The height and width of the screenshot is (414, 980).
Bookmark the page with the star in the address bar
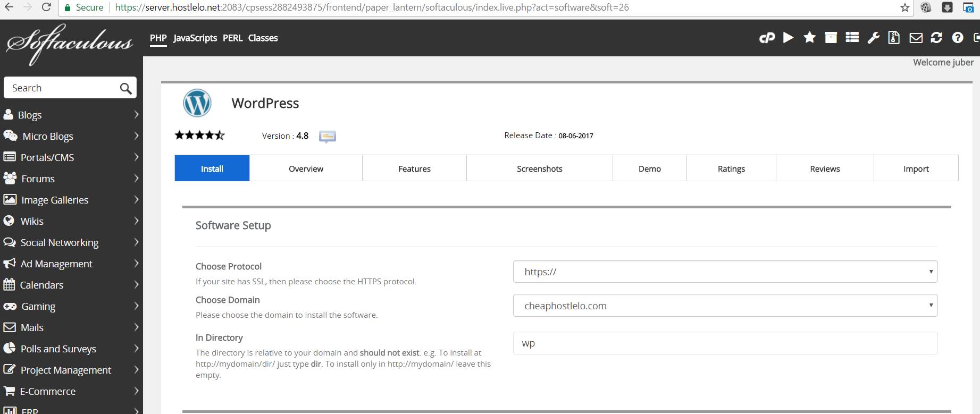click(x=904, y=7)
